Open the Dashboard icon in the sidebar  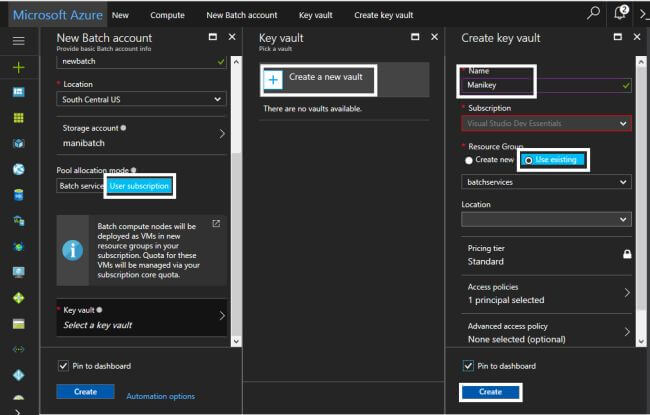click(x=19, y=92)
